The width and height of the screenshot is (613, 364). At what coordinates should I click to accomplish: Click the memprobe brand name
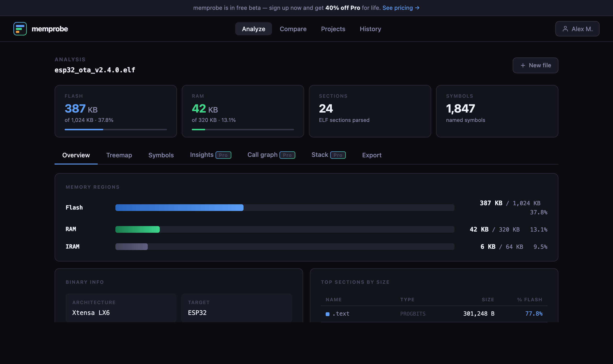pos(50,29)
